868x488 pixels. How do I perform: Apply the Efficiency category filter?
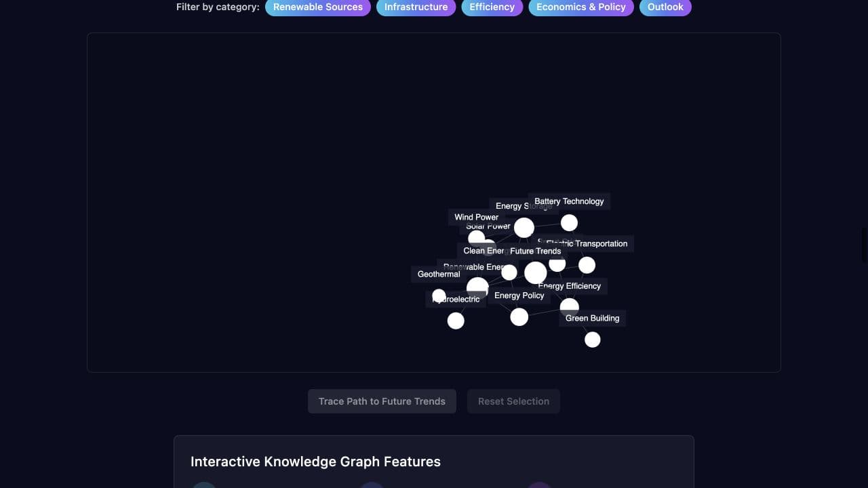492,7
